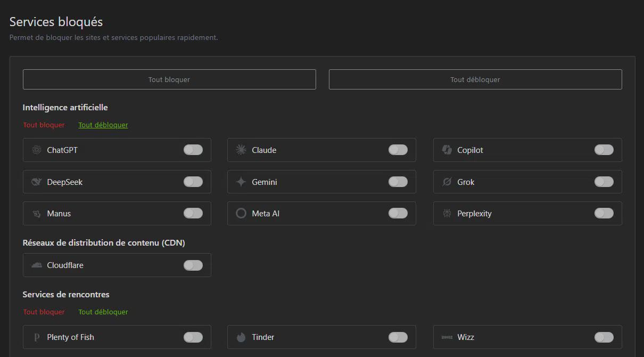Click the large Tout bloquer button
This screenshot has width=644, height=357.
169,79
